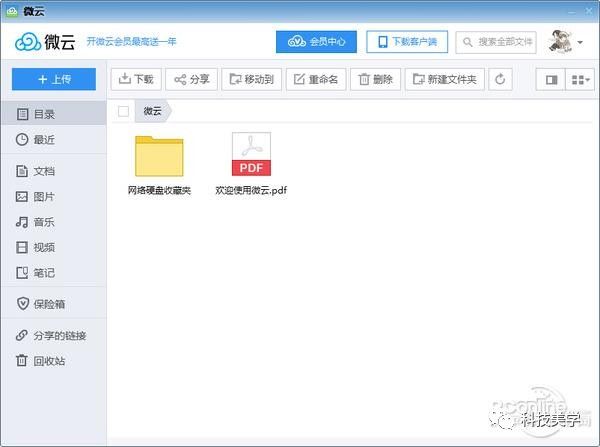Open the 开微云会员最高送一年 promo link

131,41
